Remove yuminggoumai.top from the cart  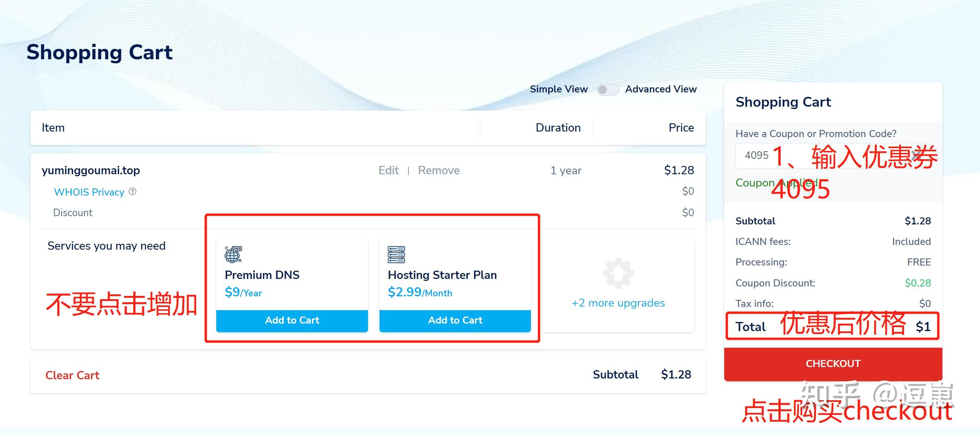pyautogui.click(x=439, y=170)
